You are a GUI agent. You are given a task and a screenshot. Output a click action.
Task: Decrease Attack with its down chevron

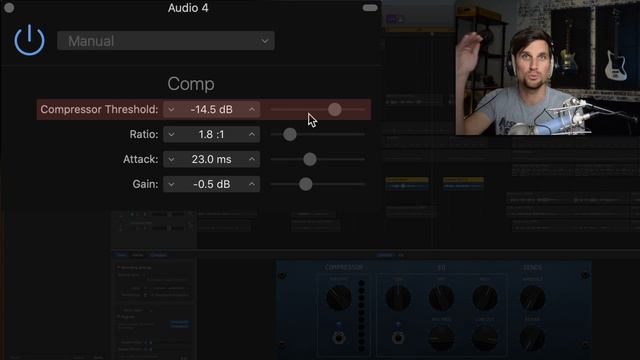tap(171, 159)
